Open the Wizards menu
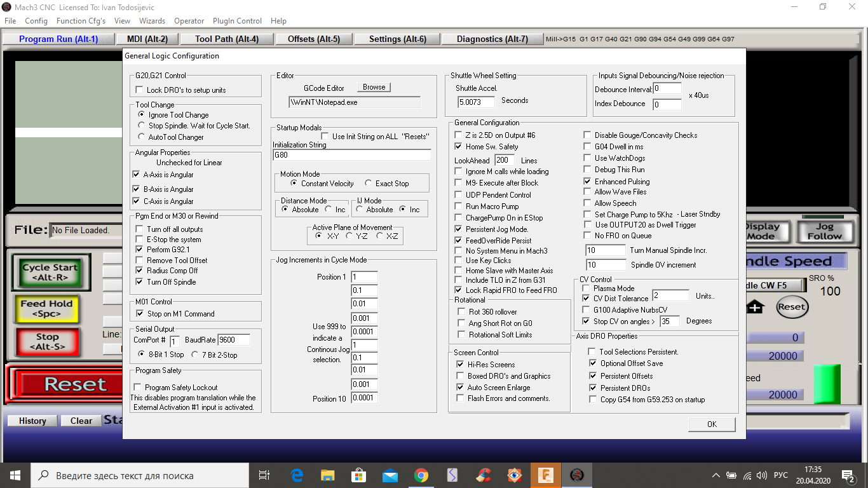The width and height of the screenshot is (868, 488). [152, 21]
